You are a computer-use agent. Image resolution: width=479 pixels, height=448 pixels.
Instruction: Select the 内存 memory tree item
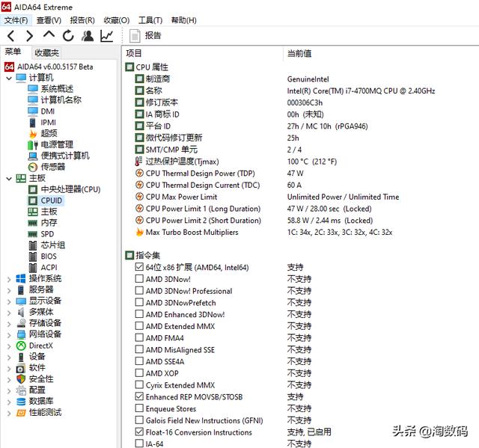pyautogui.click(x=49, y=223)
